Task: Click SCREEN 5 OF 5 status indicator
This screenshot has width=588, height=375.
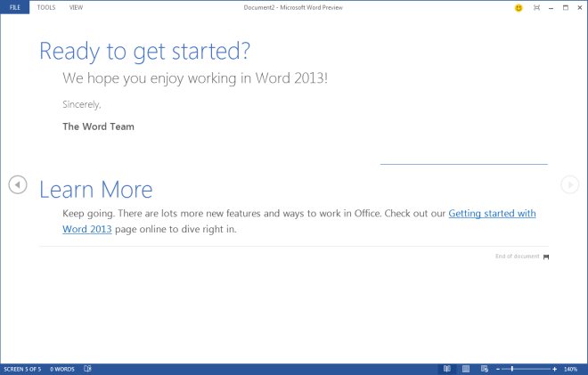Action: point(22,369)
